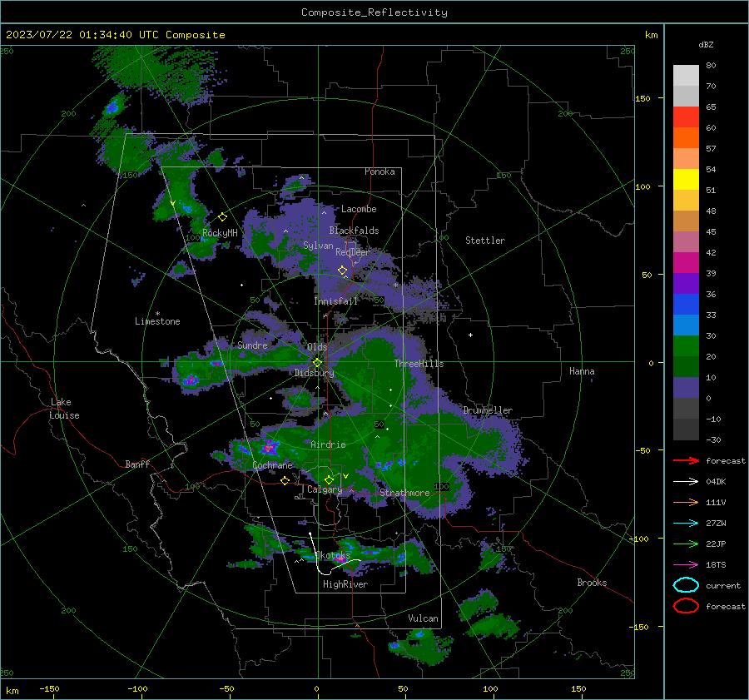Click the ThreeHills town label
This screenshot has height=700, width=749.
(x=419, y=364)
